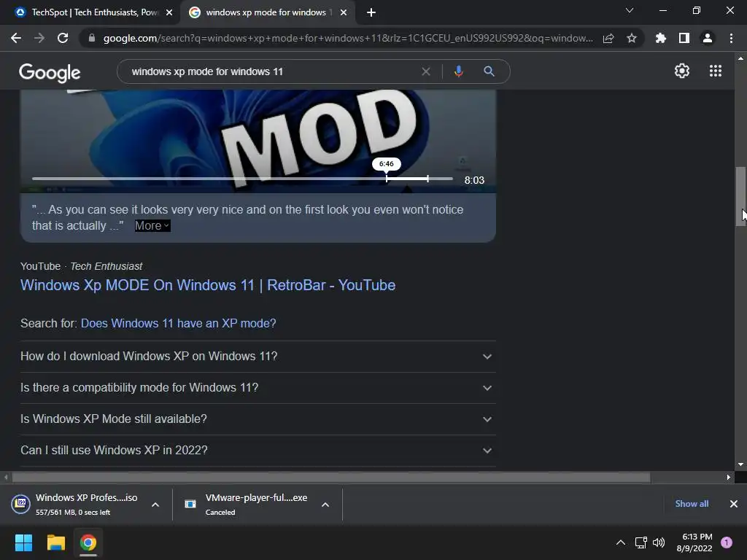Viewport: 747px width, 560px height.
Task: Click the browser forward arrow
Action: [39, 38]
